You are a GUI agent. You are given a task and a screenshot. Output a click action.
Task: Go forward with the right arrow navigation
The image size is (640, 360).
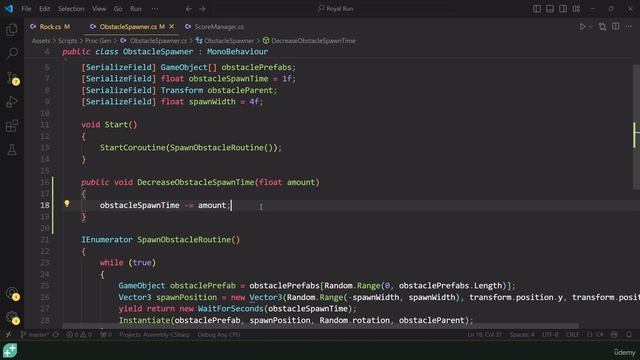(202, 9)
